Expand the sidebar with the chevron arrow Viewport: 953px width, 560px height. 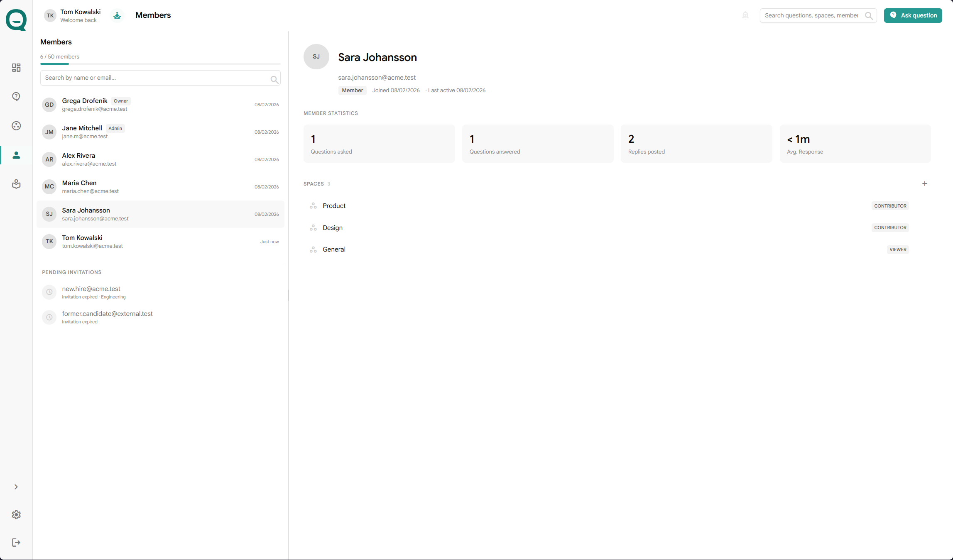16,487
